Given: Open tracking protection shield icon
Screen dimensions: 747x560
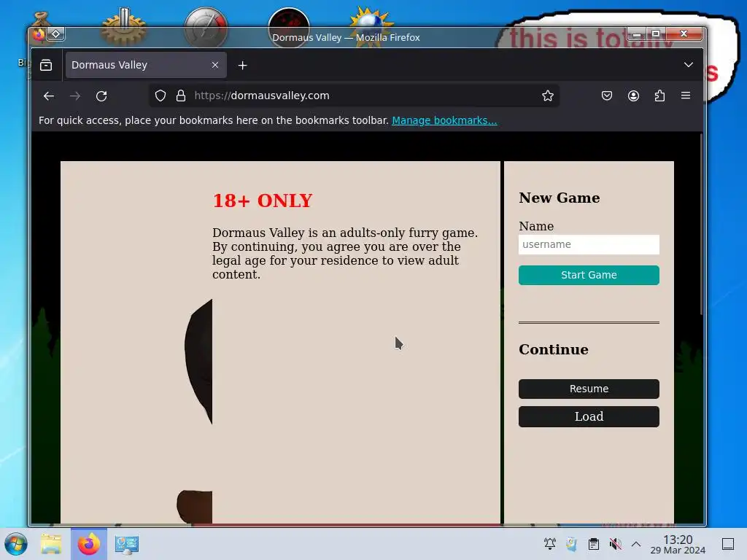Looking at the screenshot, I should pyautogui.click(x=160, y=96).
